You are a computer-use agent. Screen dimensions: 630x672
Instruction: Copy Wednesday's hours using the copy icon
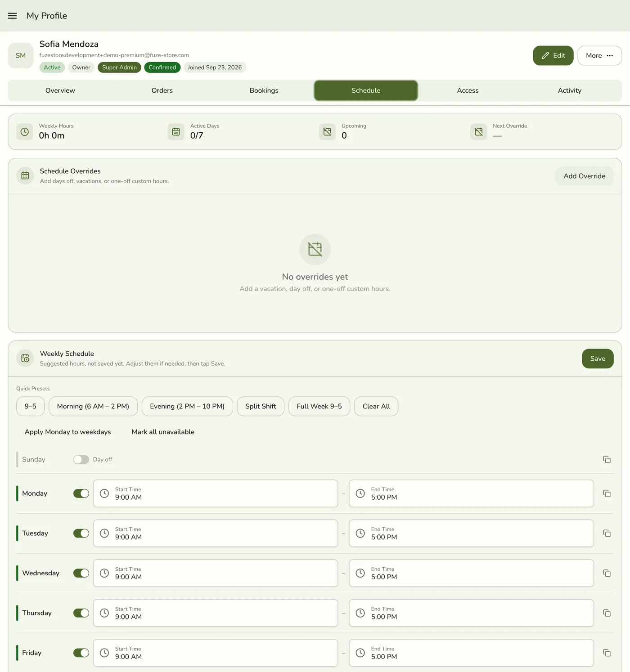[x=607, y=573]
